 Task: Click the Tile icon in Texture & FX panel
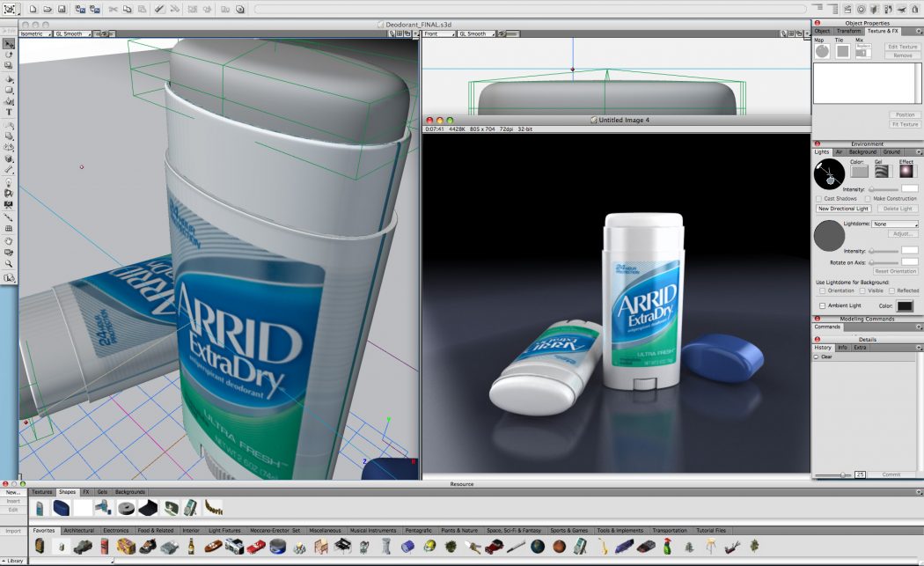[842, 50]
